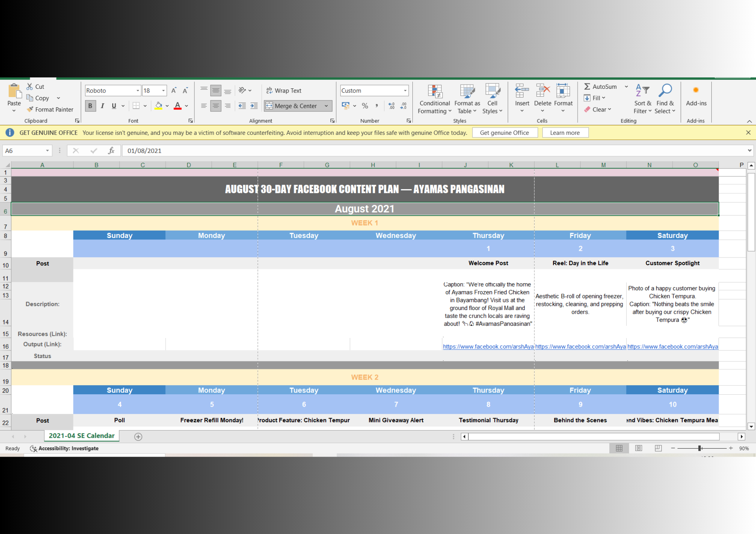Viewport: 756px width, 534px height.
Task: Apply Percent Style format
Action: click(x=365, y=106)
